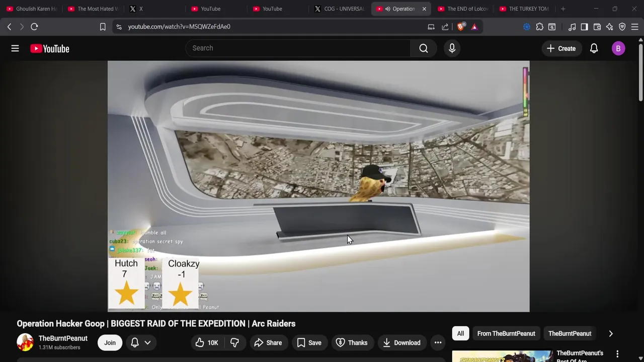Open Brave Shields lion icon
644x362 pixels.
[461, 27]
